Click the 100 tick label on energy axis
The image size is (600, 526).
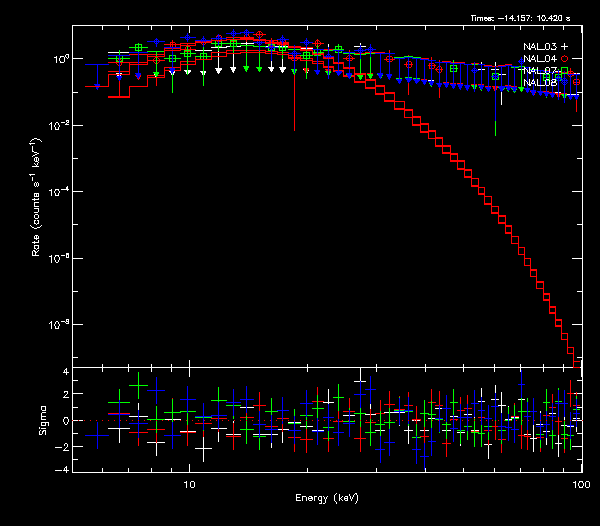point(581,482)
